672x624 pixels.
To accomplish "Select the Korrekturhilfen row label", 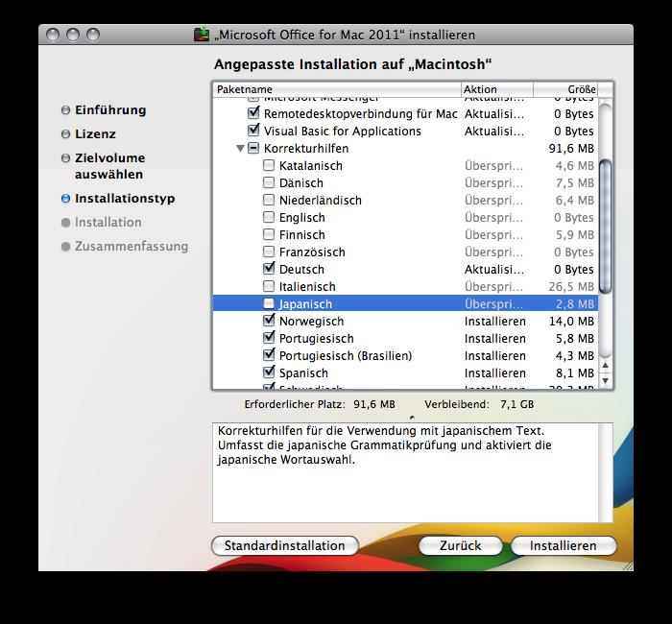I will [x=306, y=148].
